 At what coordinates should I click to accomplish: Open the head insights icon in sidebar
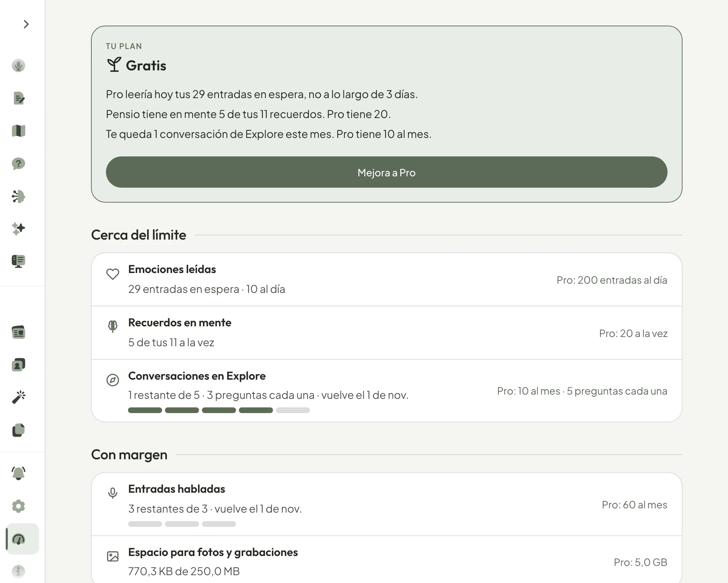(18, 196)
